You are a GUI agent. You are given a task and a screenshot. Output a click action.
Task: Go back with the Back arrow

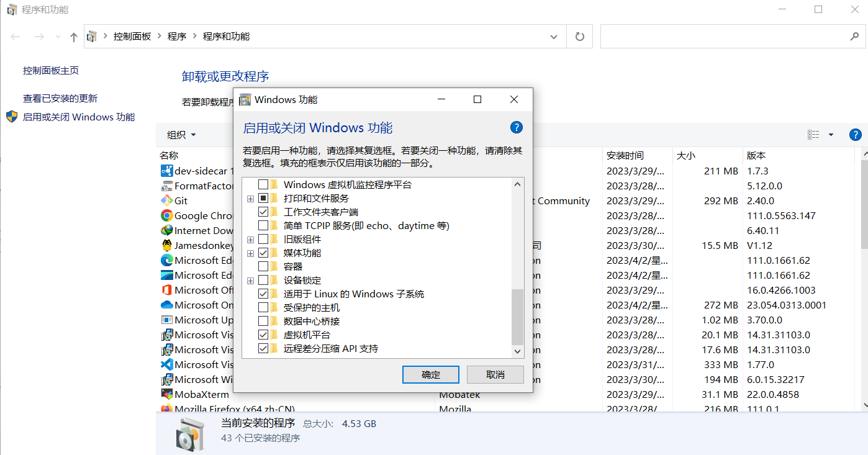pos(16,37)
